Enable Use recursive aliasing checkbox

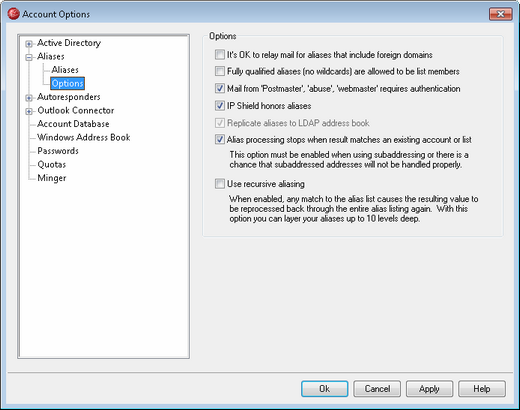point(220,184)
